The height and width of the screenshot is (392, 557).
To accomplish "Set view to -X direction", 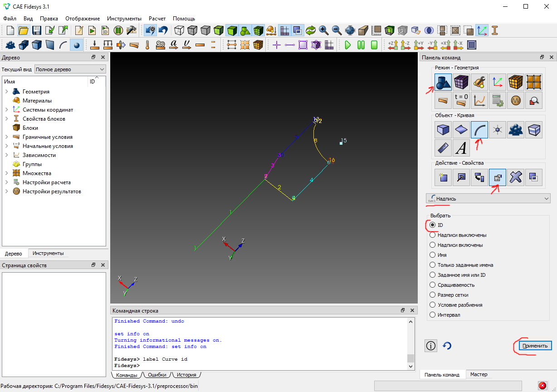I will point(458,45).
